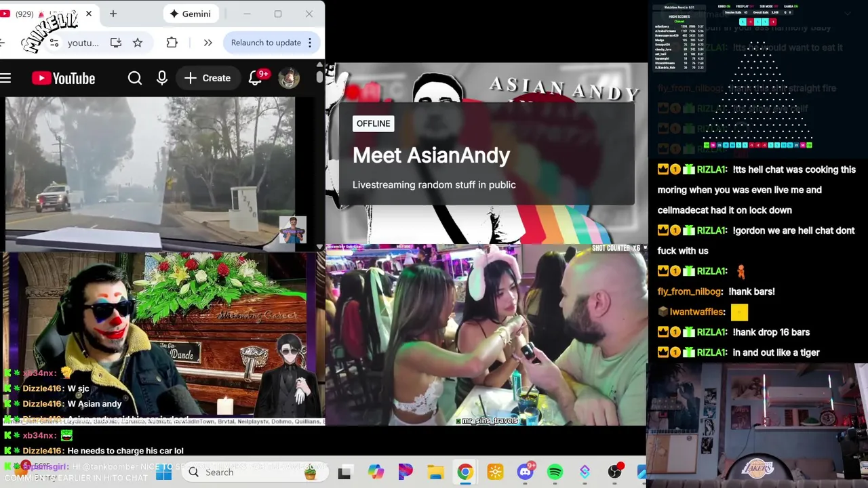Go to YouTube home via logo
The height and width of the screenshot is (488, 868).
click(x=63, y=79)
